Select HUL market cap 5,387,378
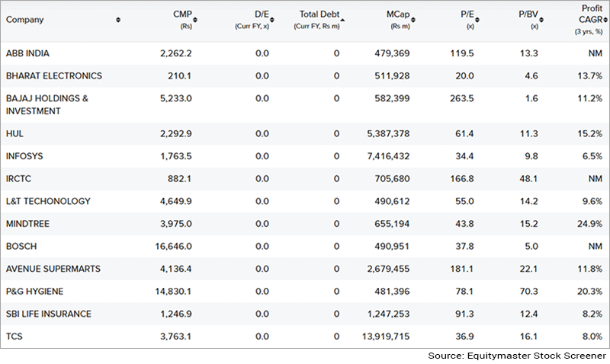The width and height of the screenshot is (610, 364). 388,134
